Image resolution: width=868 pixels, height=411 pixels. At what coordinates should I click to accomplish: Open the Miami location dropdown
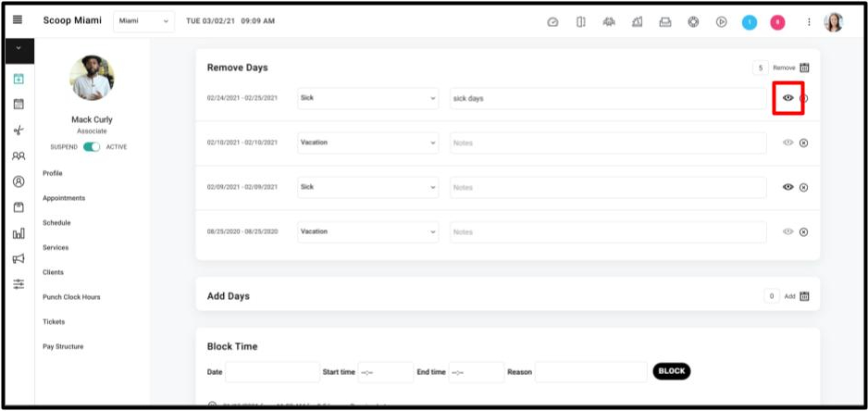click(x=144, y=21)
